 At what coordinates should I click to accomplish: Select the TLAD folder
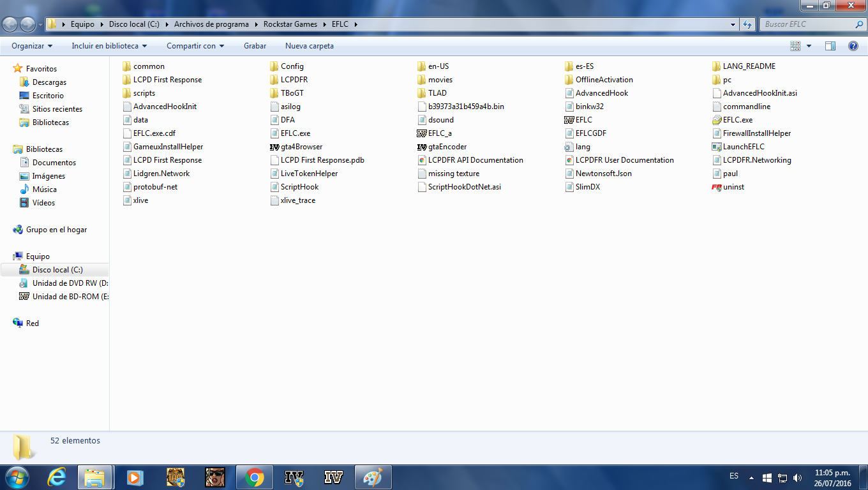[x=432, y=93]
